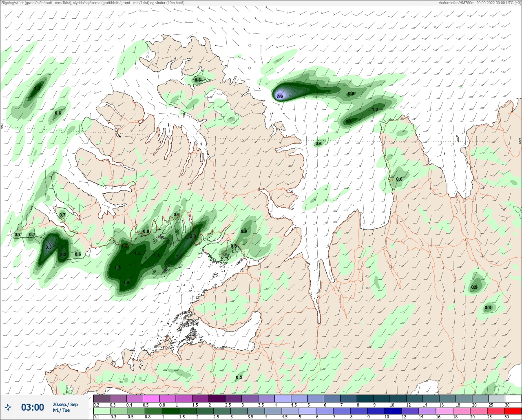Click the upper legend swatch between 0.5 and 0.8
The width and height of the screenshot is (522, 420).
151,398
